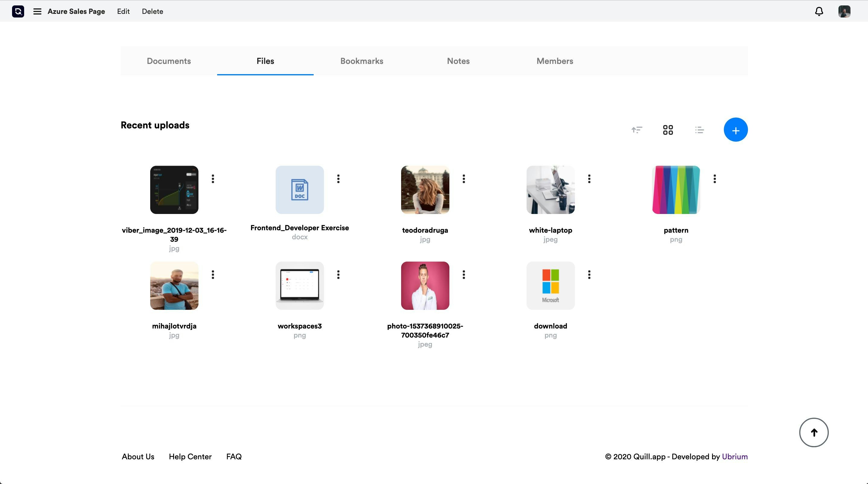Viewport: 868px width, 484px height.
Task: Switch to grid view layout
Action: [x=668, y=130]
